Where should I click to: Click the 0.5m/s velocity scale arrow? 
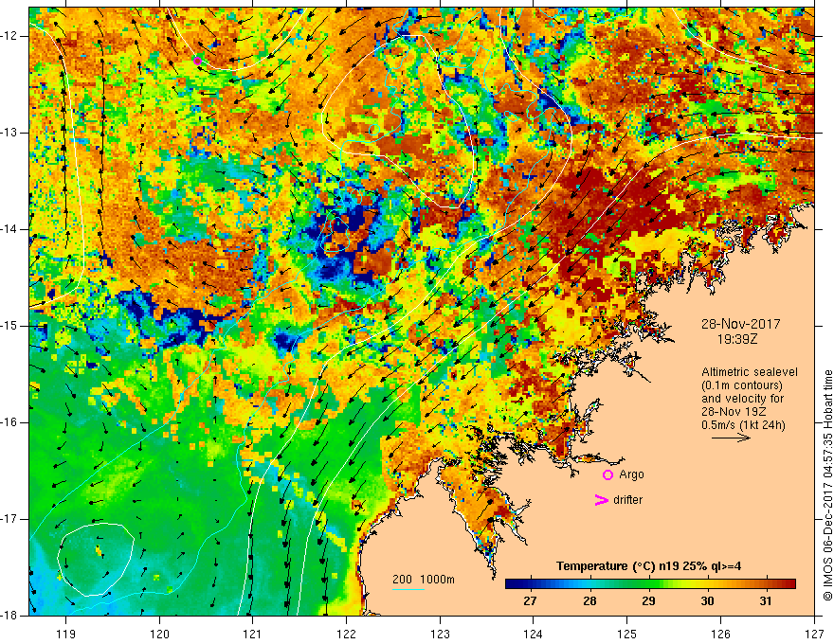point(731,438)
